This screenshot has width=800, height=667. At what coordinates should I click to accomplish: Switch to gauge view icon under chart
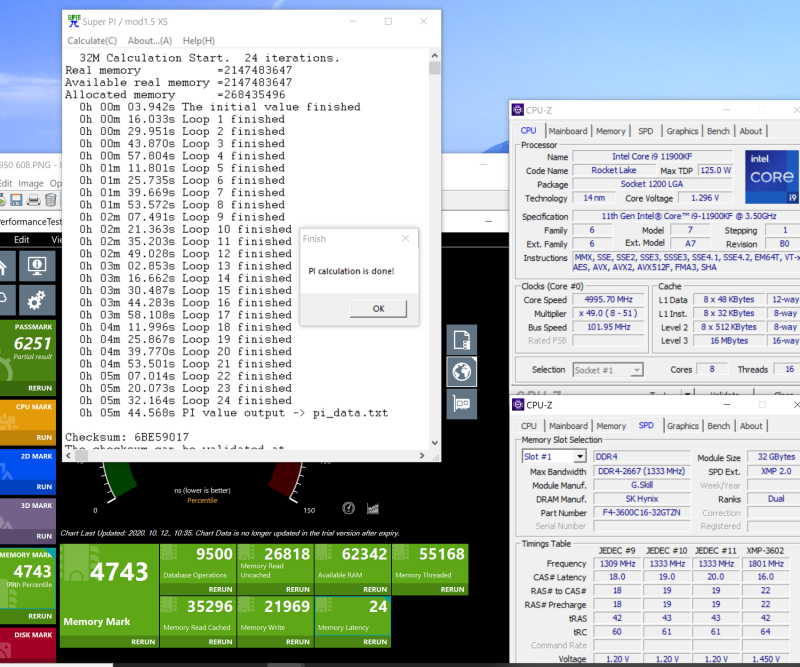pyautogui.click(x=348, y=508)
